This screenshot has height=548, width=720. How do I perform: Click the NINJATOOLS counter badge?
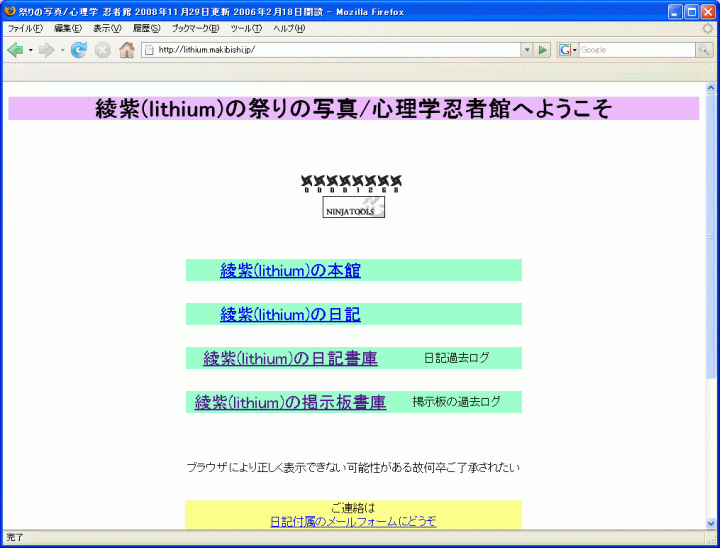point(353,208)
